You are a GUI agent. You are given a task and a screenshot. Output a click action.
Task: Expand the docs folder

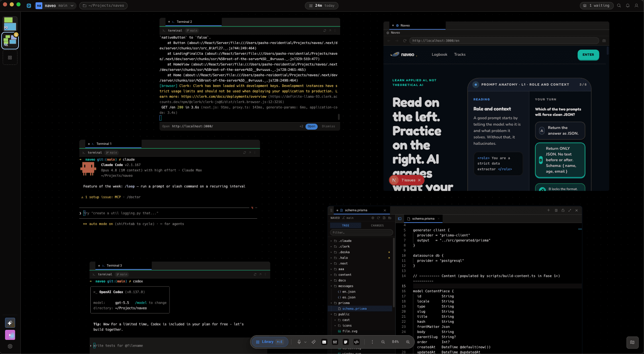(359, 280)
